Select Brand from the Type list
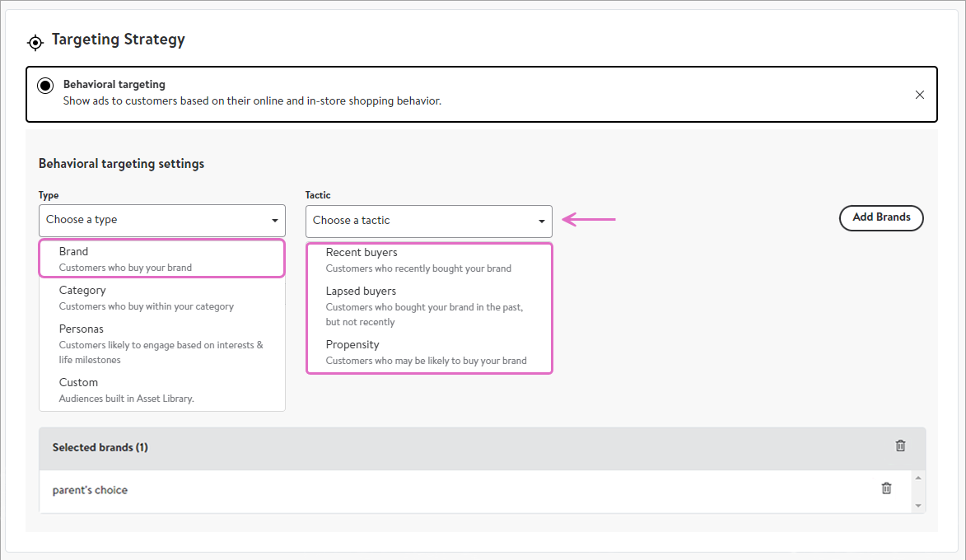The height and width of the screenshot is (560, 966). [161, 259]
